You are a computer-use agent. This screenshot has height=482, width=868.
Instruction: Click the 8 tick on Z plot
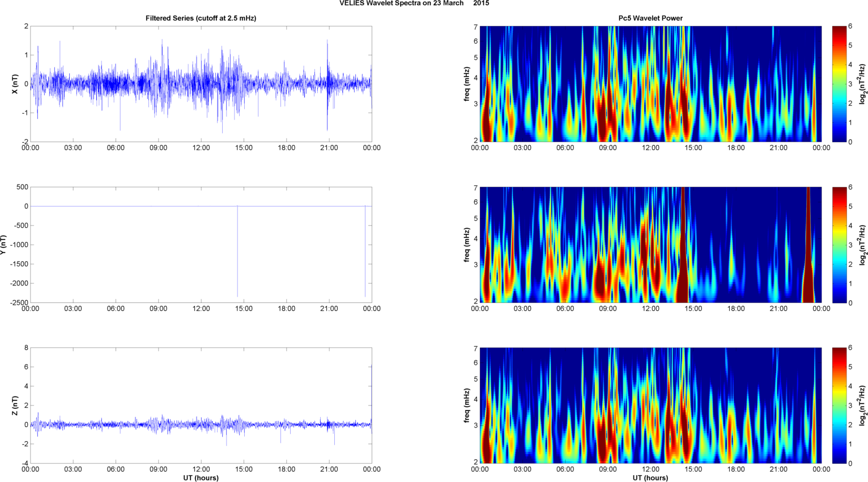(26, 348)
